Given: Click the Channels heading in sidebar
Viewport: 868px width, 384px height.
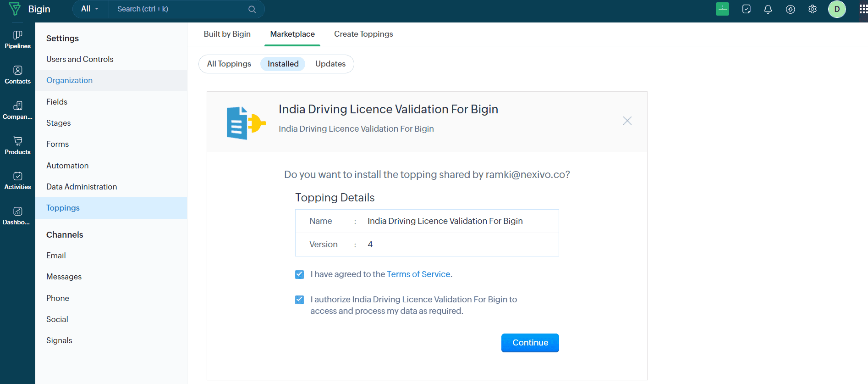Looking at the screenshot, I should [65, 235].
